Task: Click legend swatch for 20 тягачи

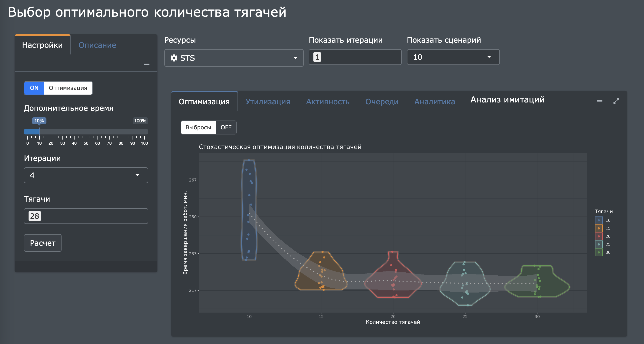Action: click(598, 236)
